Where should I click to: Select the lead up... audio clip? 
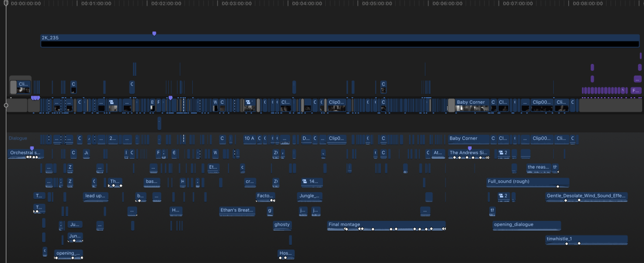96,196
